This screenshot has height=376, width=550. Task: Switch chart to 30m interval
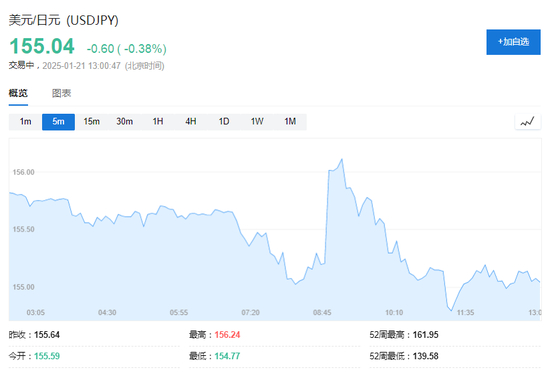tap(125, 122)
